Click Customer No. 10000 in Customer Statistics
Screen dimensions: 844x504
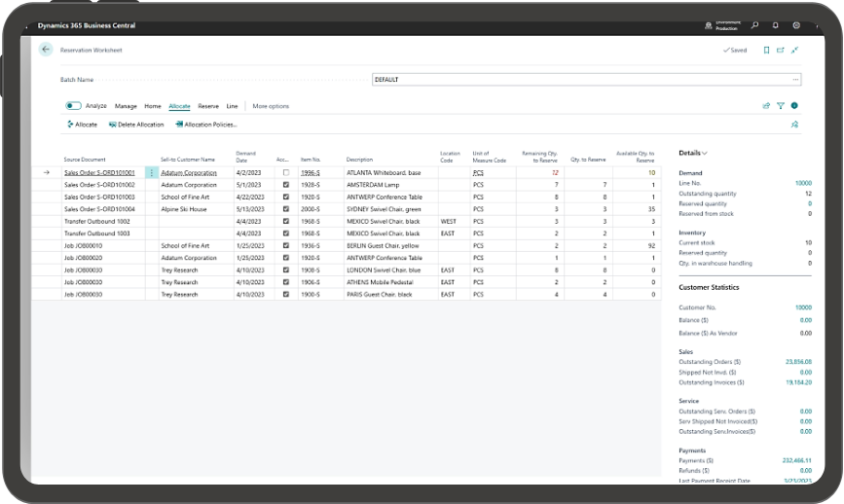803,307
